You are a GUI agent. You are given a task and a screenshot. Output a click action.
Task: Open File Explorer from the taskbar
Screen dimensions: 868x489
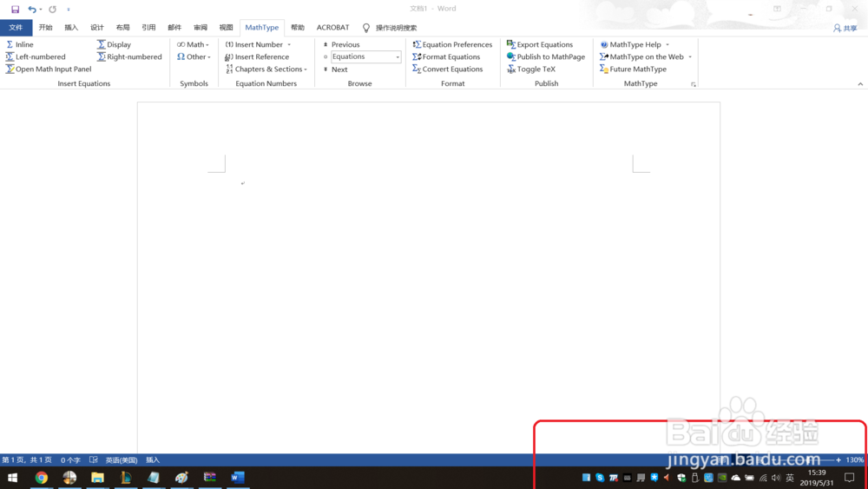97,478
